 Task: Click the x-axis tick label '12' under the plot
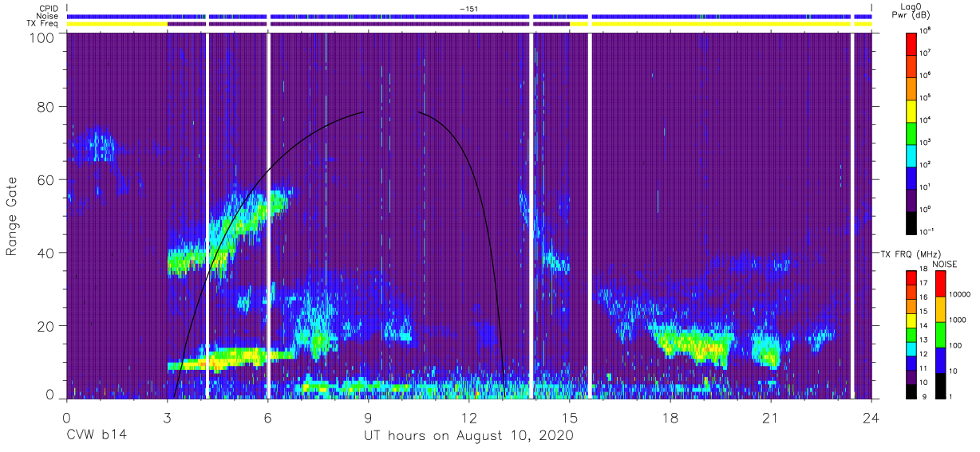click(x=468, y=418)
